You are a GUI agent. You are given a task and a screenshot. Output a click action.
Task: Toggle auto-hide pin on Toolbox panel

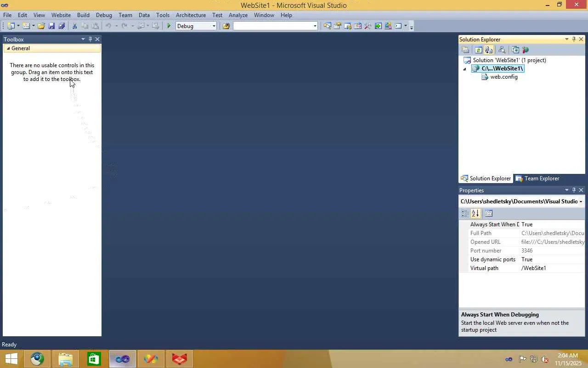tap(90, 39)
